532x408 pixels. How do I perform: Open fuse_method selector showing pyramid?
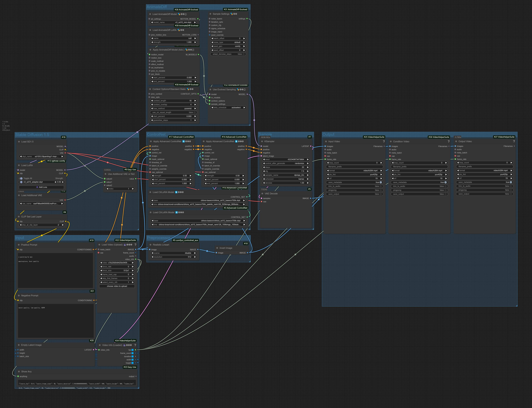[174, 109]
